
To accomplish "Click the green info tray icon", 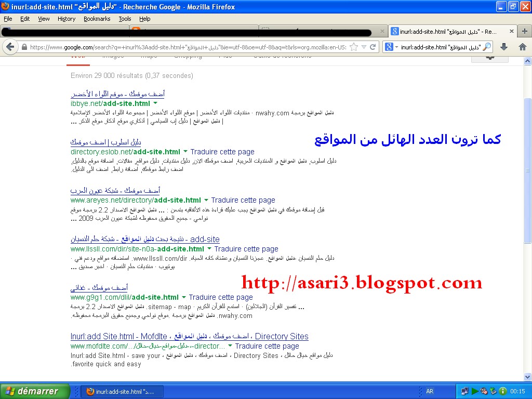I will 503,391.
